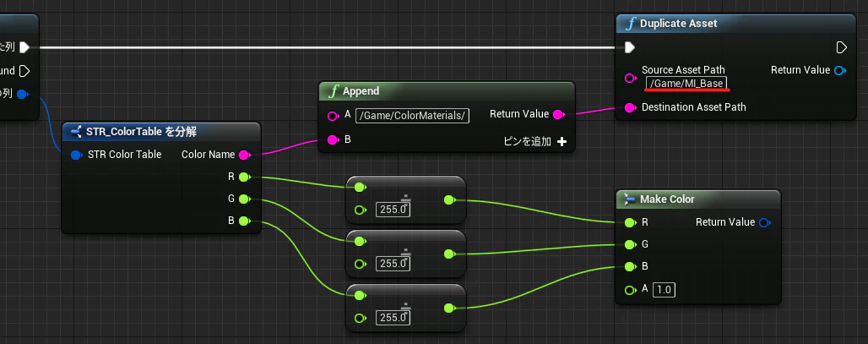Click the Source Asset Path pin

click(630, 78)
